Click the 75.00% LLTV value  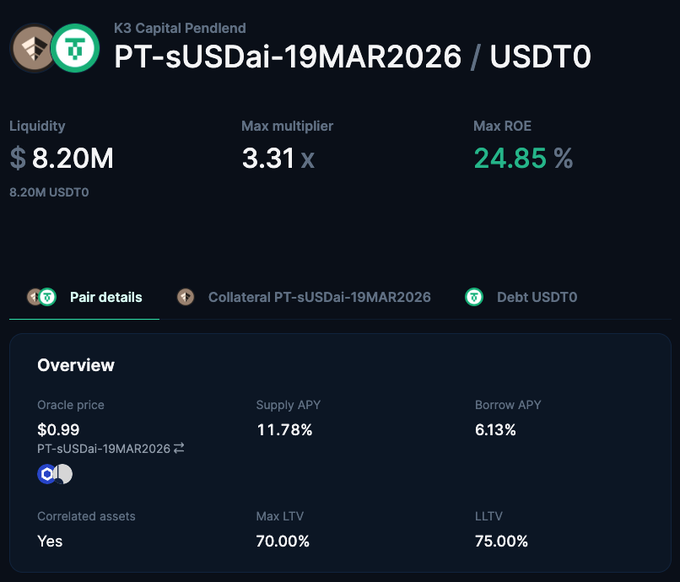pos(501,541)
